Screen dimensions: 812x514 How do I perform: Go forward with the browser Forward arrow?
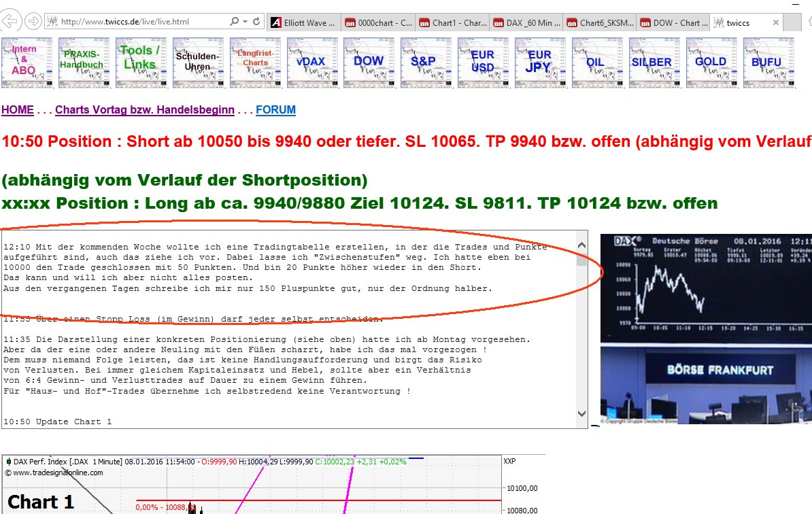coord(33,21)
